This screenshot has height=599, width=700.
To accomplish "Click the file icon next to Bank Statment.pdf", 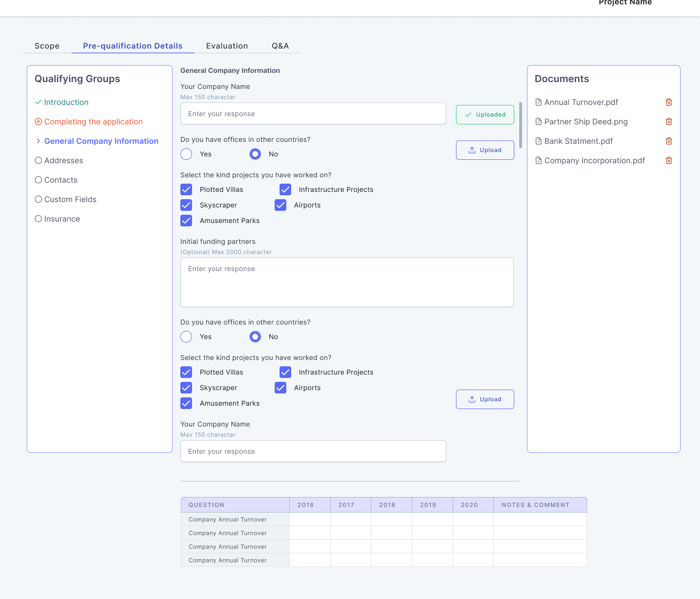I will pos(539,141).
